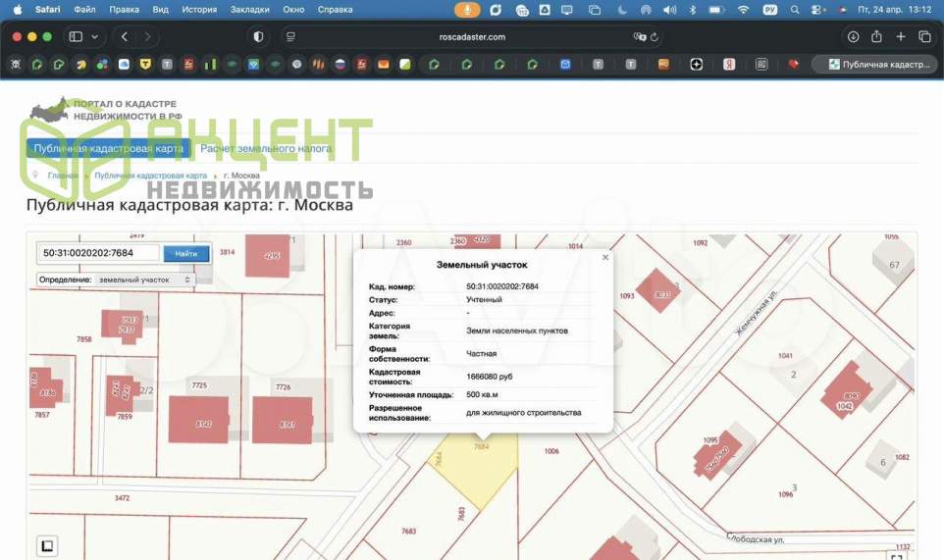Click the map layers icon at bottom-left

[46, 546]
